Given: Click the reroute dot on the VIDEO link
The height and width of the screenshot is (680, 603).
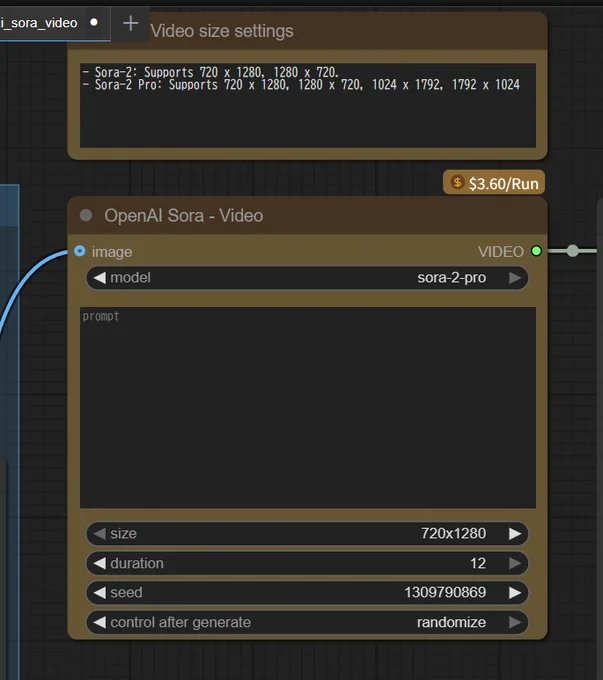Looking at the screenshot, I should (573, 251).
